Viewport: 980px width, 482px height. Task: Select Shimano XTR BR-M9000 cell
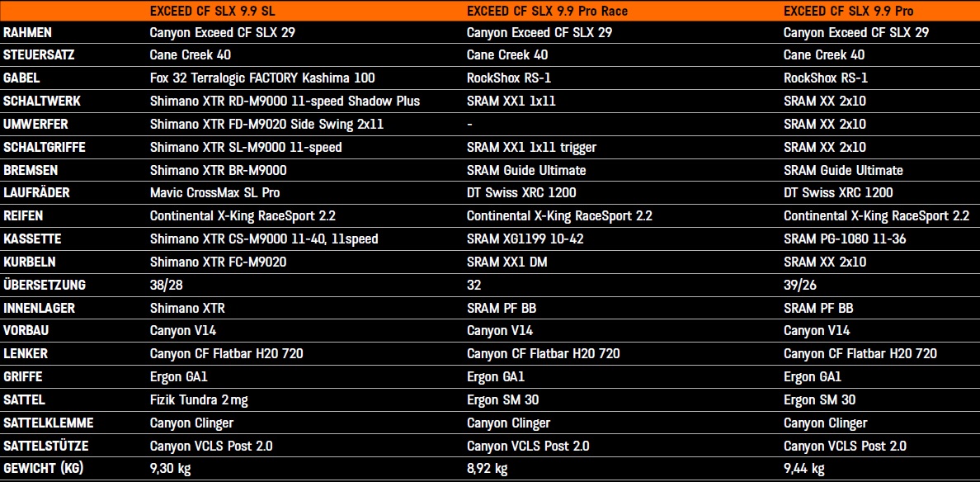219,170
